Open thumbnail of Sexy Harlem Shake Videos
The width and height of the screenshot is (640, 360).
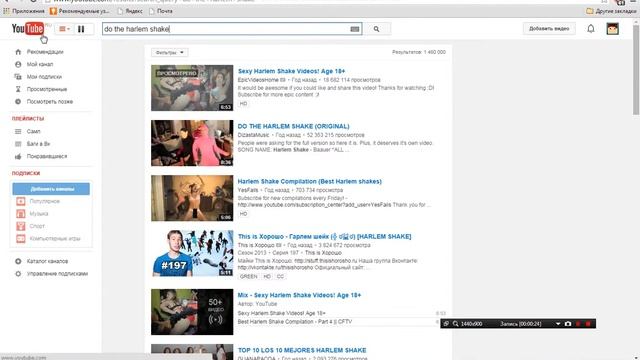pos(192,88)
